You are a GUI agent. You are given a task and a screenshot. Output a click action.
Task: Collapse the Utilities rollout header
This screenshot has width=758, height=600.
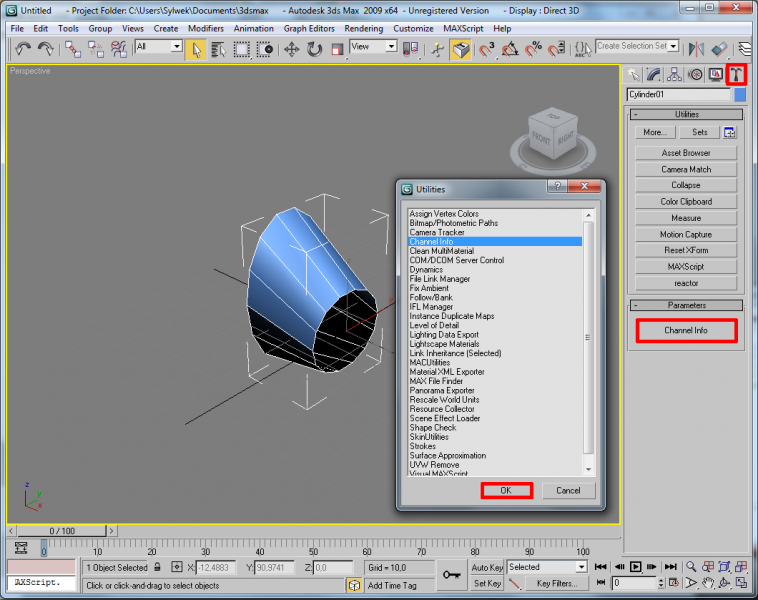click(686, 114)
